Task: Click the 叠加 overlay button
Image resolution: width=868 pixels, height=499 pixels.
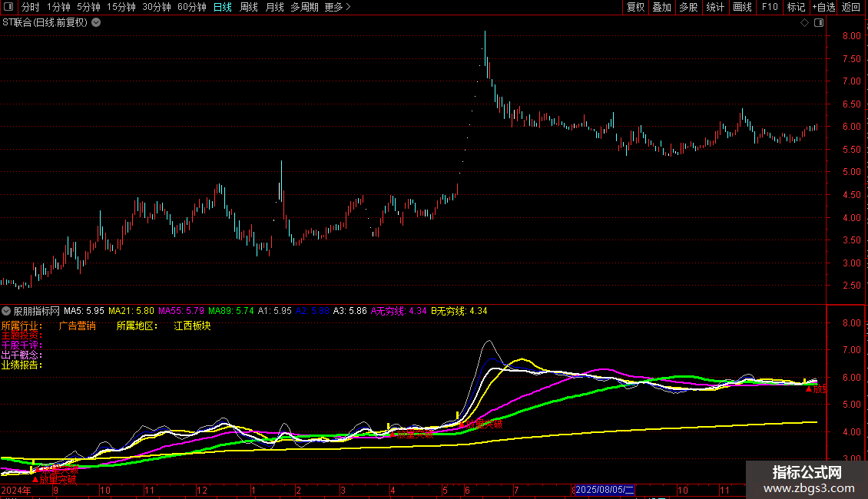Action: 661,7
